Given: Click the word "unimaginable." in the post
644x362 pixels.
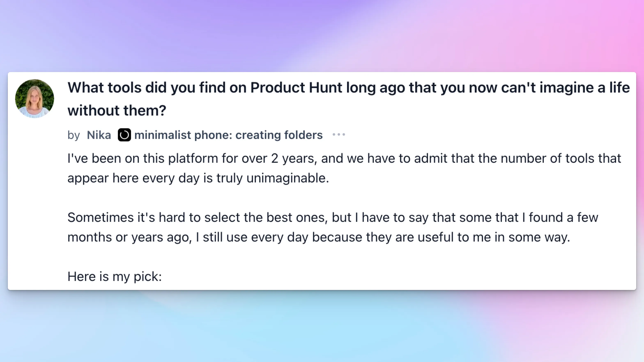Looking at the screenshot, I should [x=288, y=178].
